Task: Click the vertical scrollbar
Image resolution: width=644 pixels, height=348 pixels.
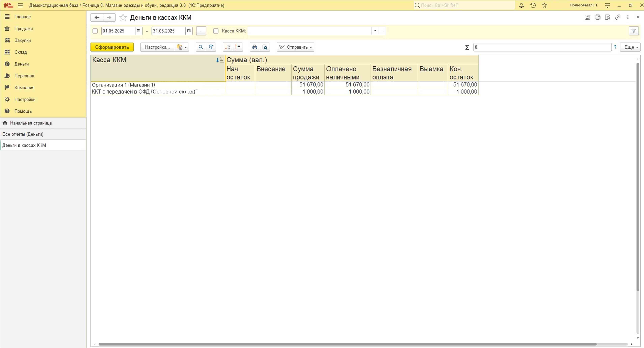Action: [x=637, y=177]
